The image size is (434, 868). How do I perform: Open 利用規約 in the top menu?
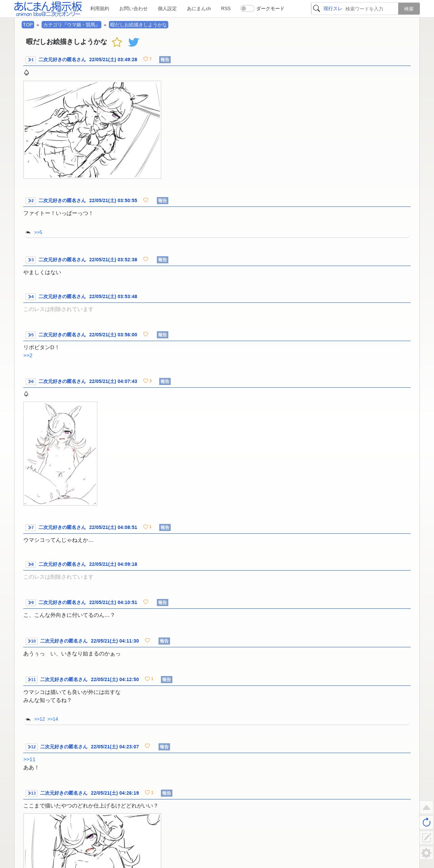tap(100, 8)
